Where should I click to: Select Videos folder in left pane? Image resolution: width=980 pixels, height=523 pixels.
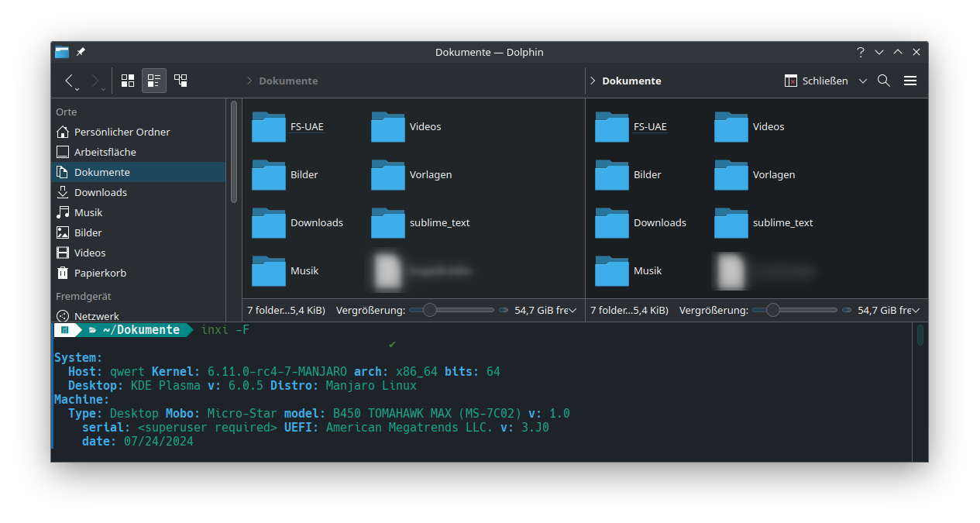(x=406, y=127)
